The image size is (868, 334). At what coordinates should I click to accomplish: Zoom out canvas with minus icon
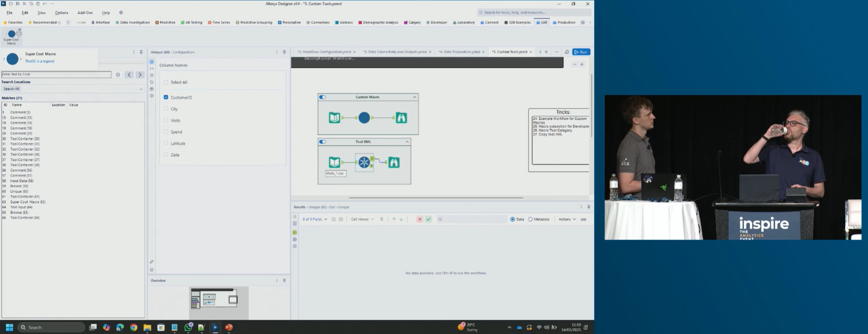tap(575, 64)
